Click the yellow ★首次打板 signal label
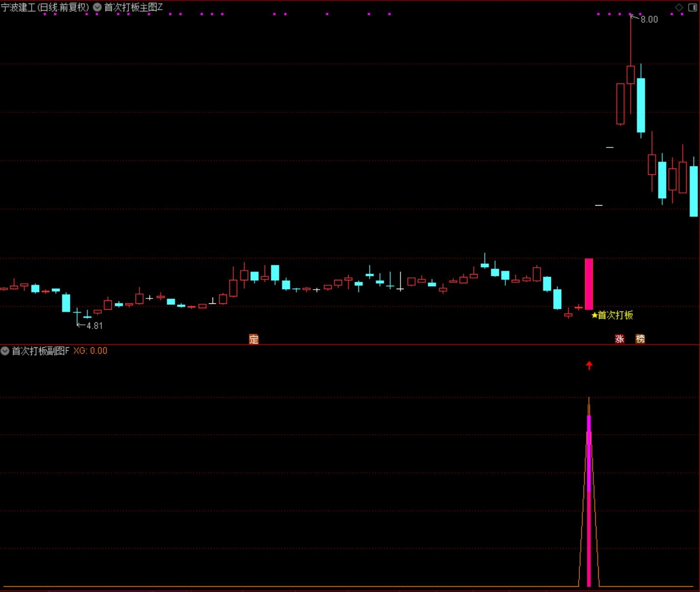 612,315
